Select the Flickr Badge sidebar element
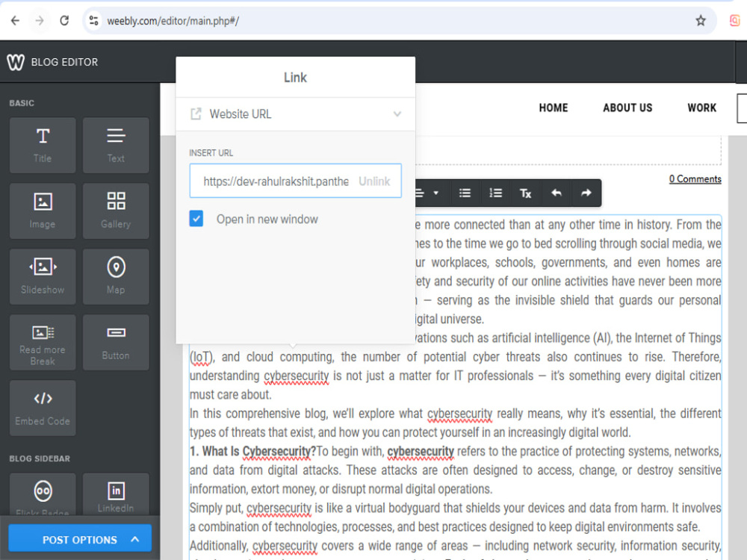 pyautogui.click(x=43, y=494)
